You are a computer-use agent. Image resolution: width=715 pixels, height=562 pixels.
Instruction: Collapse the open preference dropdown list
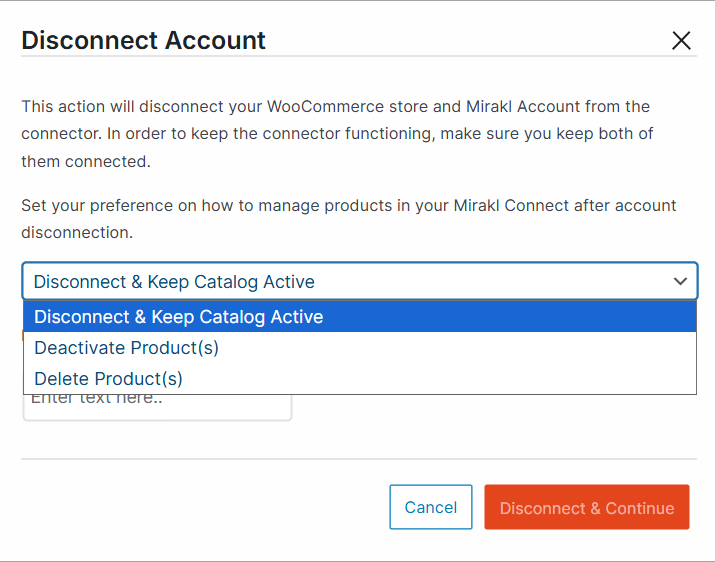(x=680, y=282)
